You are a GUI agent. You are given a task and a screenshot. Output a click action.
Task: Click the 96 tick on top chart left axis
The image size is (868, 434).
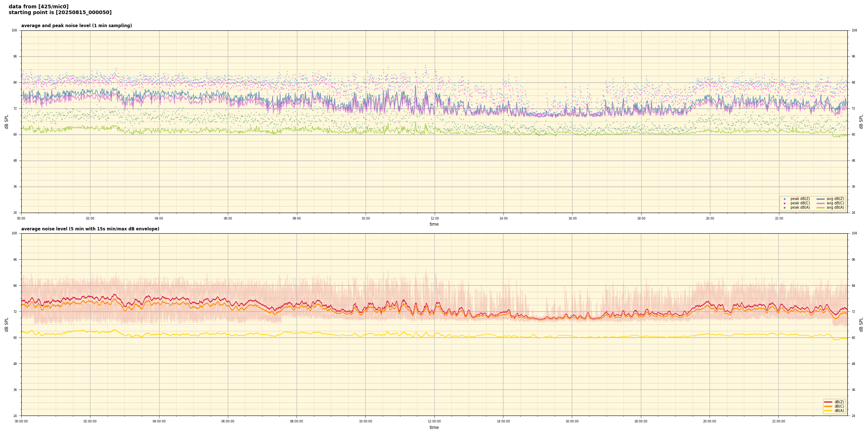pos(14,56)
